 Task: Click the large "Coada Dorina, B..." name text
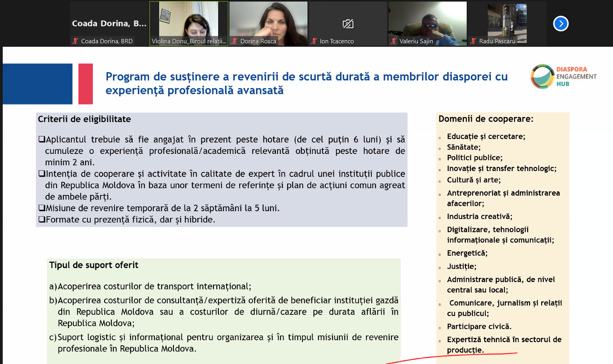pyautogui.click(x=109, y=23)
